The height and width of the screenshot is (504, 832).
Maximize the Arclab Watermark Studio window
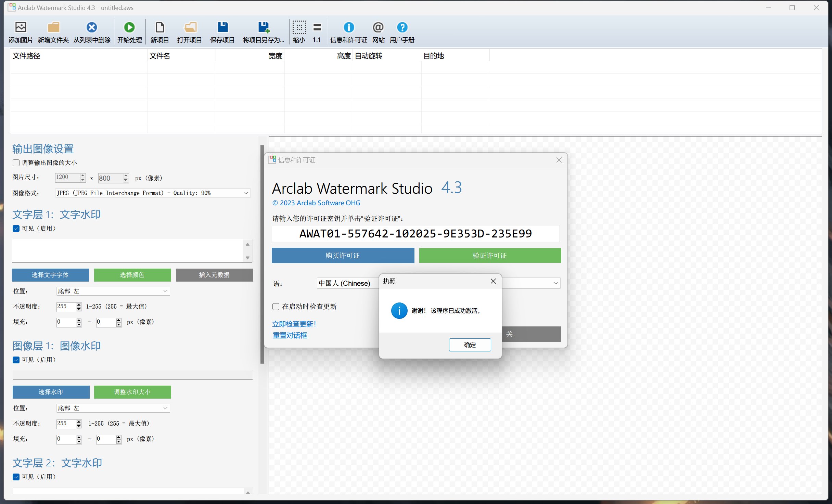point(792,8)
